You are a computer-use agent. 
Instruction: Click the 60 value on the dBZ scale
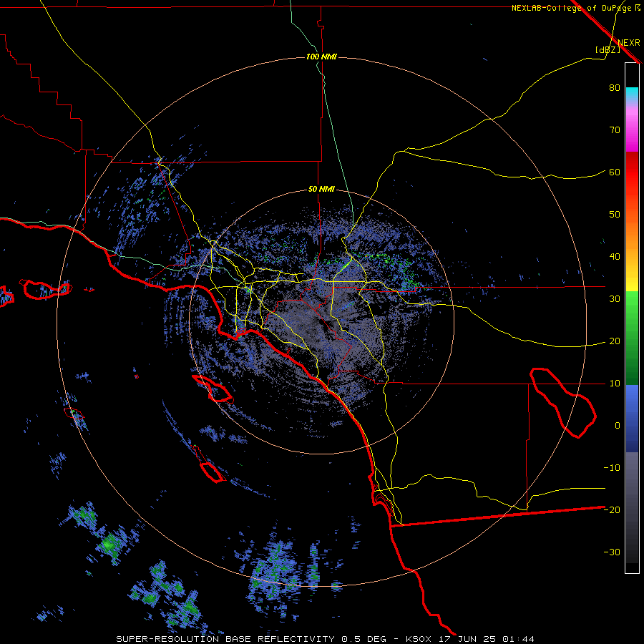[x=615, y=172]
